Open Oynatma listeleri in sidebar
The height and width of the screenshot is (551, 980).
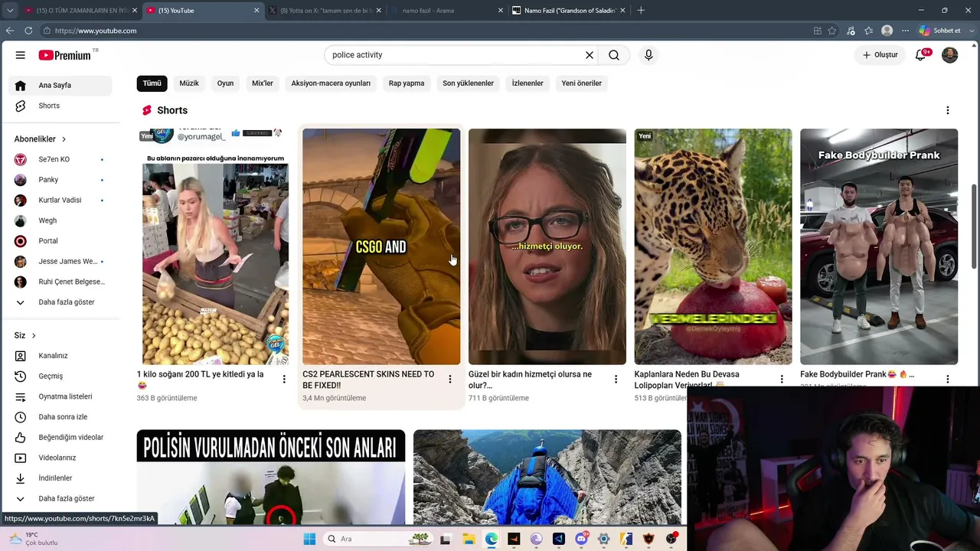(x=60, y=396)
